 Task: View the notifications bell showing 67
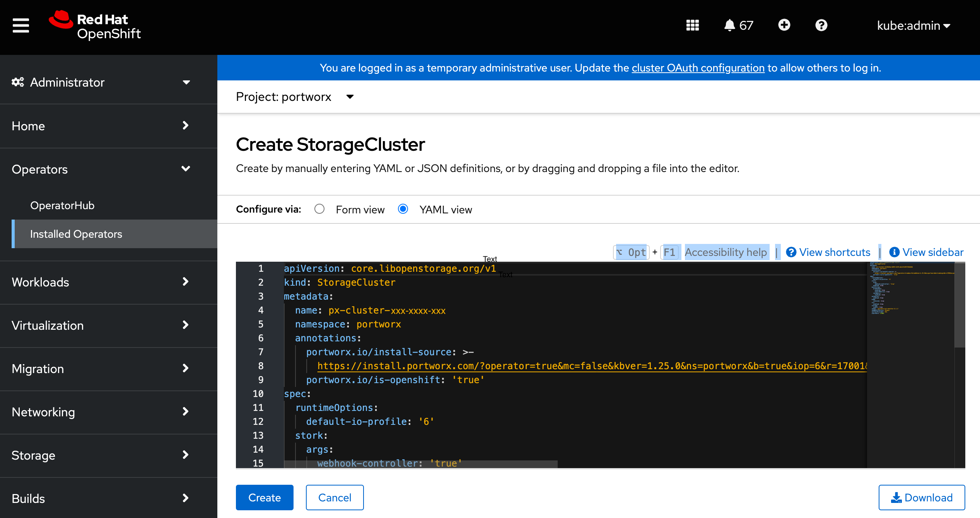(738, 25)
